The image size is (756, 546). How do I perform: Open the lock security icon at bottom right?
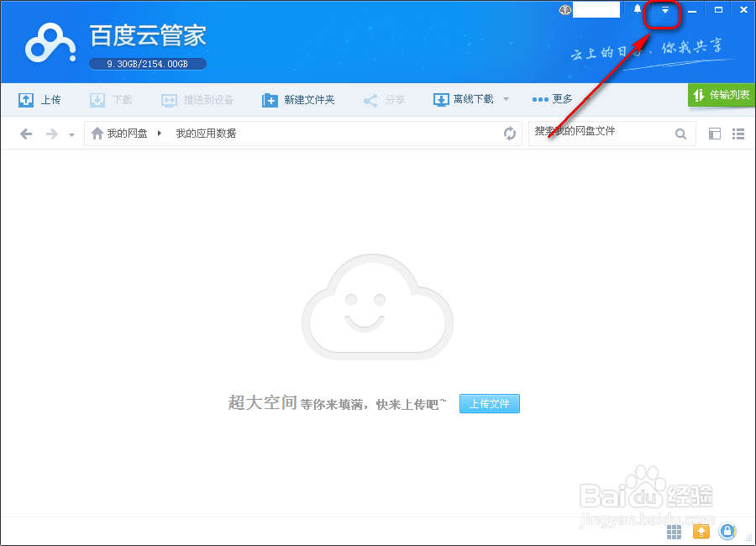coord(727,532)
